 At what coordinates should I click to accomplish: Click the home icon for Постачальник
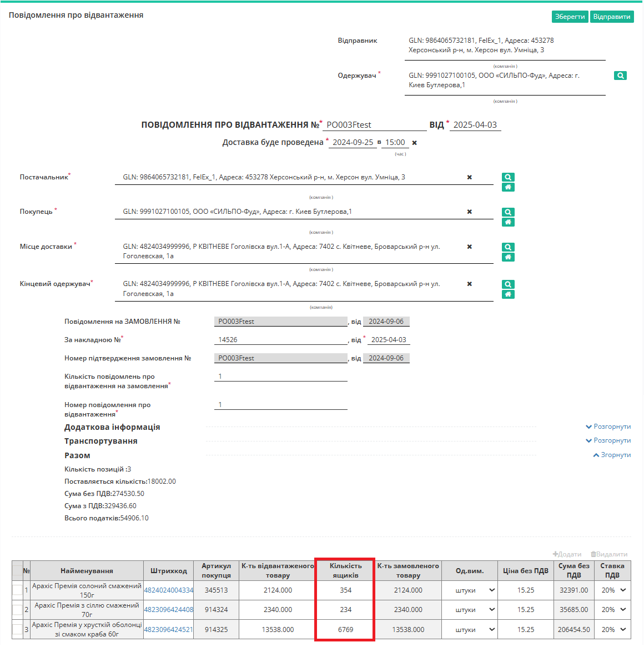coord(508,187)
